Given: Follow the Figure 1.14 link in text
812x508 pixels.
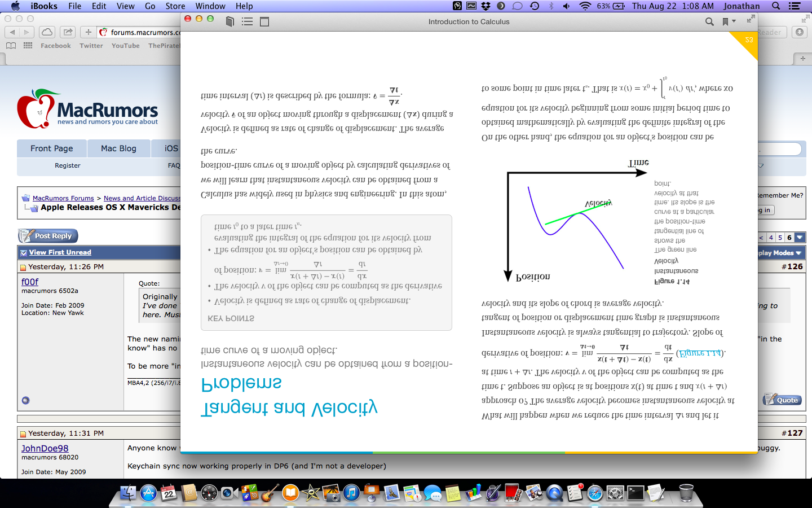Looking at the screenshot, I should [x=699, y=353].
